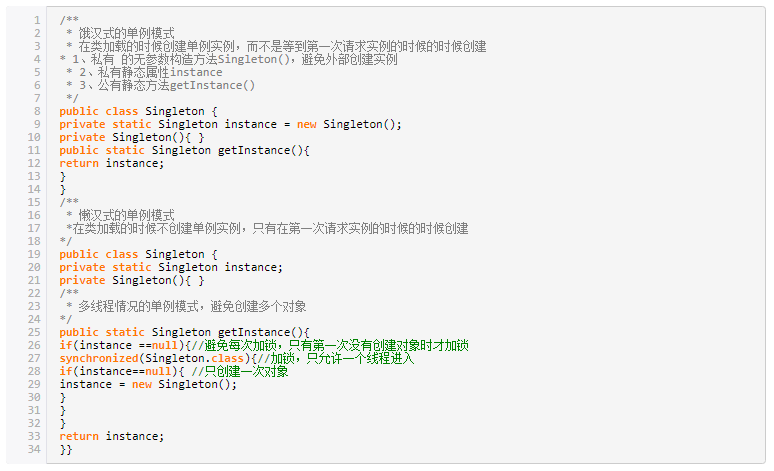Click line number 1 in the gutter
774x471 pixels.
click(x=37, y=20)
